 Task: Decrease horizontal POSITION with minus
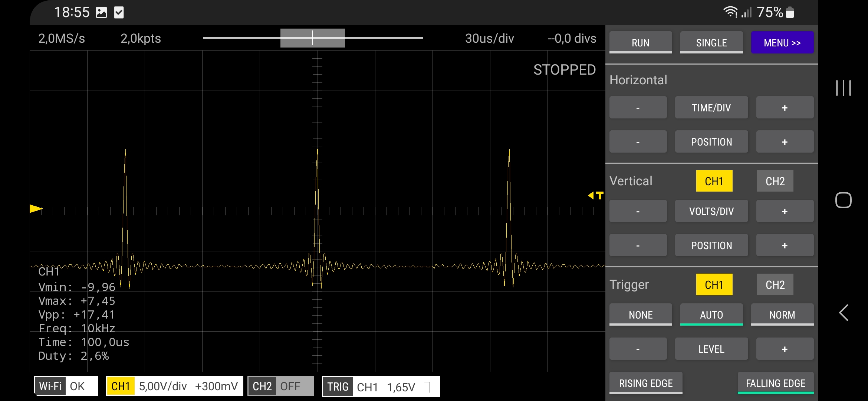[638, 142]
